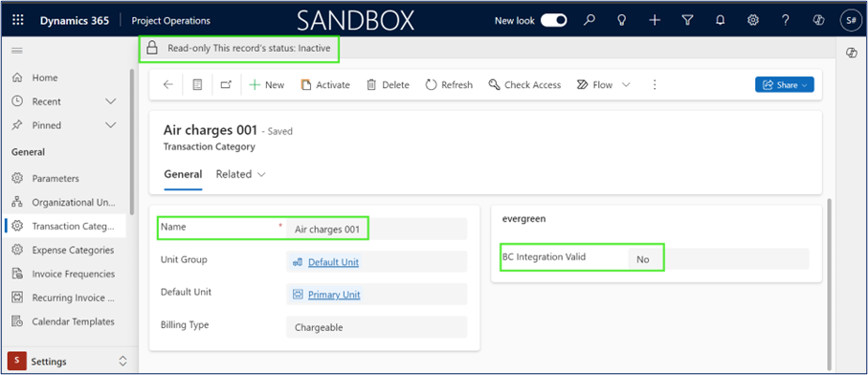Viewport: 868px width, 375px height.
Task: Select the General tab
Action: [x=183, y=174]
